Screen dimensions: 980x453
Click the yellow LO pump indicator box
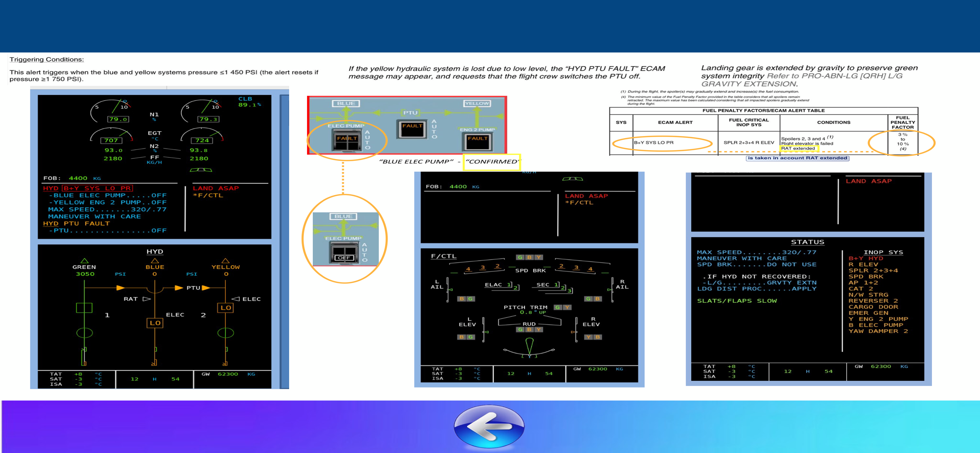tap(226, 307)
